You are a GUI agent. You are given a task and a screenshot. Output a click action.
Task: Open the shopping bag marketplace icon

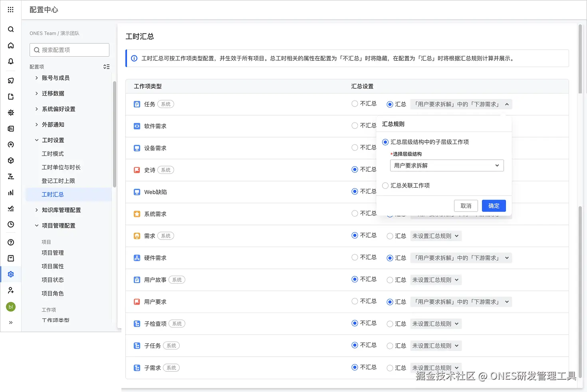click(11, 258)
